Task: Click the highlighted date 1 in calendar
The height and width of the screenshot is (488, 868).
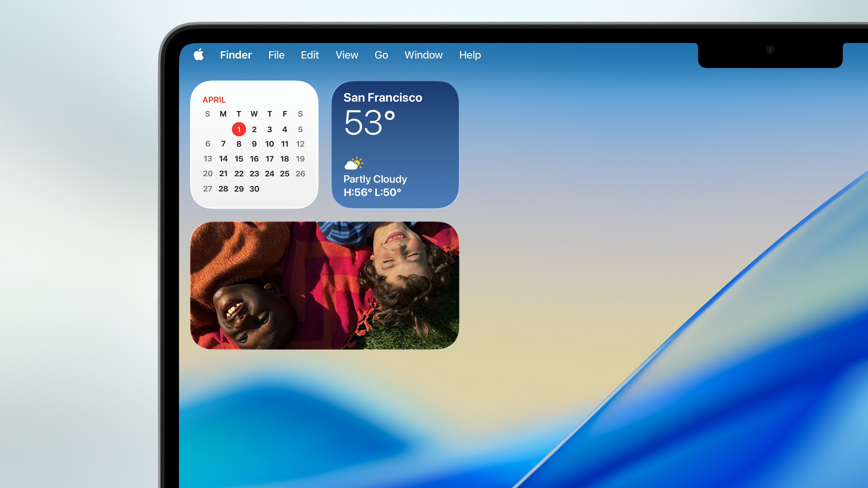Action: coord(238,129)
